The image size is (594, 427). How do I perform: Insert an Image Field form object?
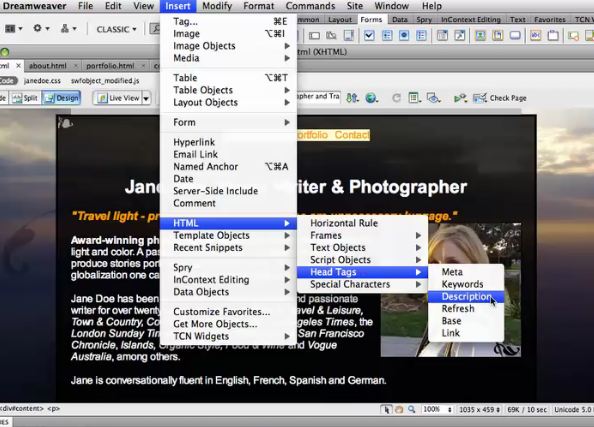coord(480,36)
